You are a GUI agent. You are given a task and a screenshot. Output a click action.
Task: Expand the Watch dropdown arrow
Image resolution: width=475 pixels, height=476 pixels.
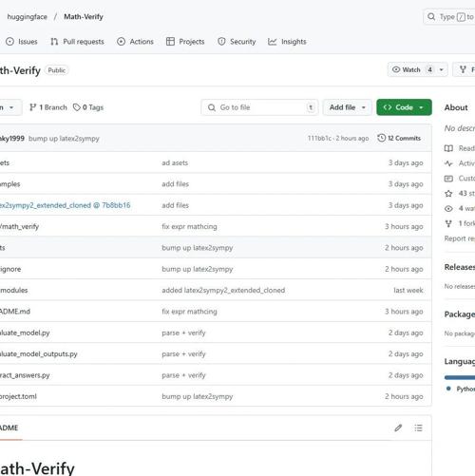tap(442, 69)
